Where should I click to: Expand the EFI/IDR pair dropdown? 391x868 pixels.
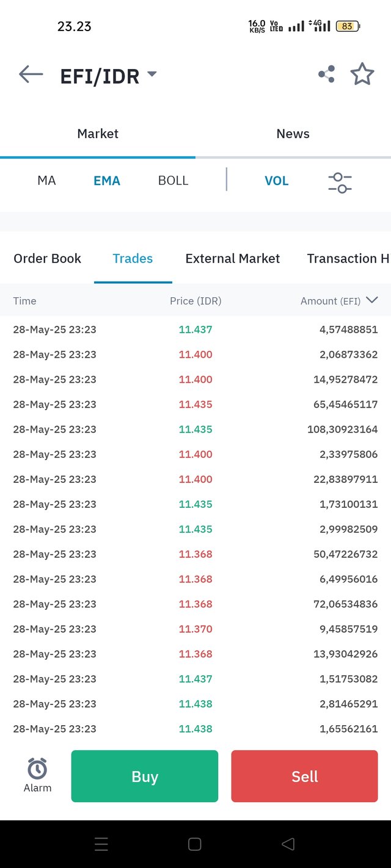tap(152, 74)
